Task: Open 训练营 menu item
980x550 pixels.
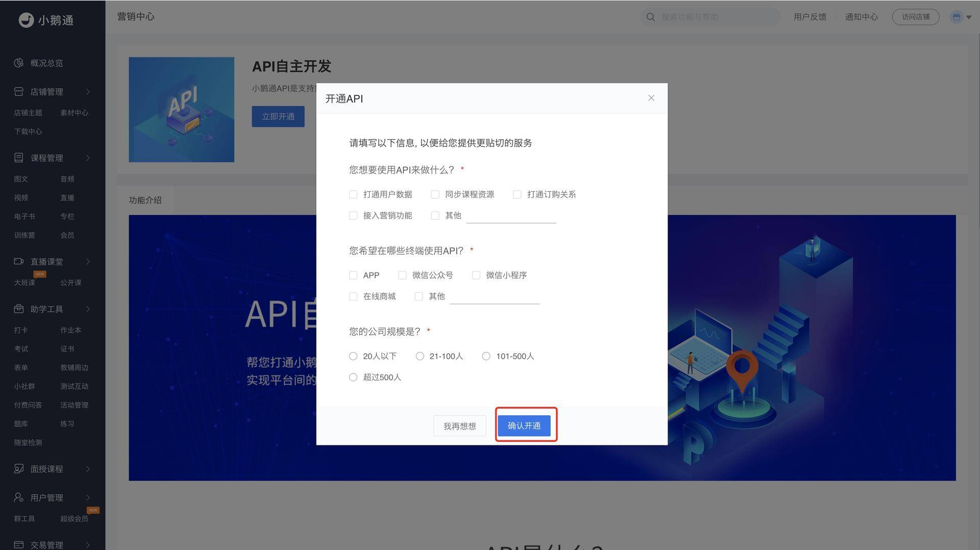Action: click(24, 235)
